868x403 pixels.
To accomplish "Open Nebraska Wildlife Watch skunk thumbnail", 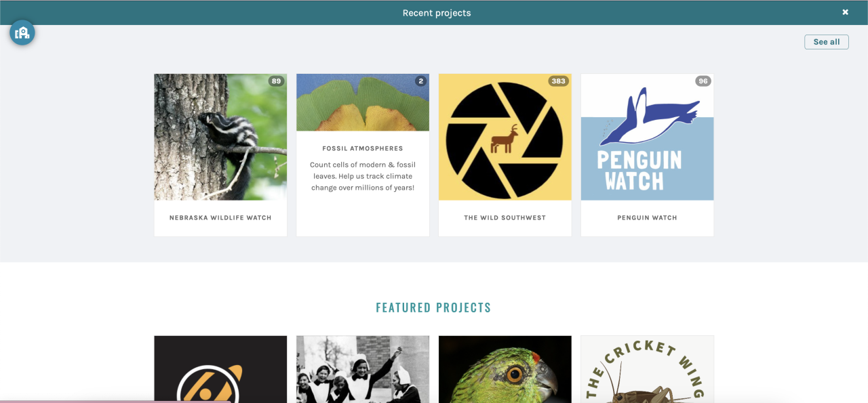I will pyautogui.click(x=220, y=137).
